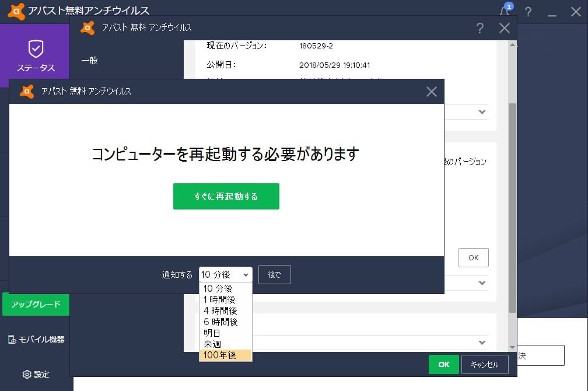This screenshot has height=391, width=588.
Task: Click the Later button
Action: tap(275, 275)
